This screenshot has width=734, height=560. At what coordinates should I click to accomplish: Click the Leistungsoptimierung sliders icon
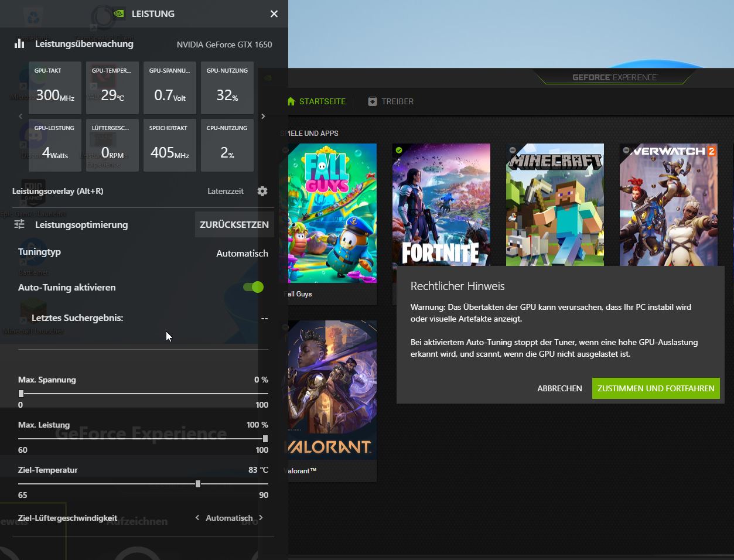19,224
